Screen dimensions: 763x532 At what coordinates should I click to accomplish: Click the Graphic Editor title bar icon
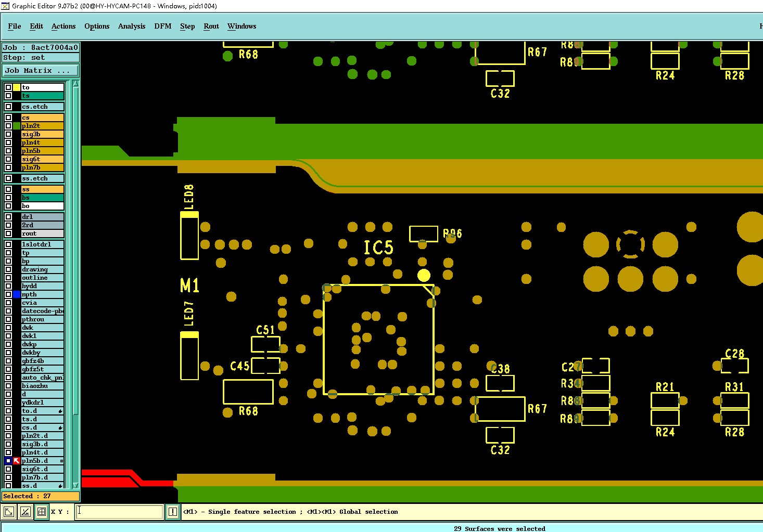(5, 6)
